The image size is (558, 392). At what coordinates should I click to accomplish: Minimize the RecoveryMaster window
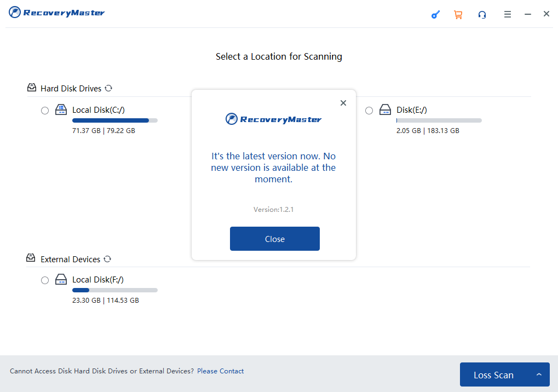pyautogui.click(x=528, y=14)
